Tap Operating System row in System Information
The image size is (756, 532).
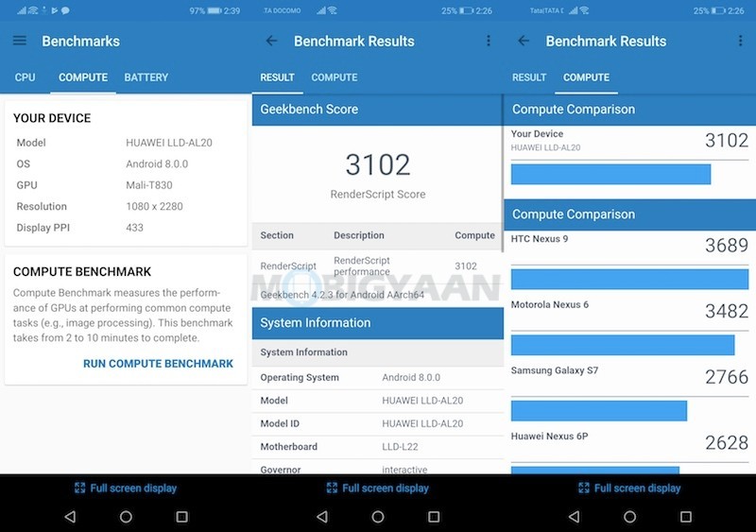[378, 378]
